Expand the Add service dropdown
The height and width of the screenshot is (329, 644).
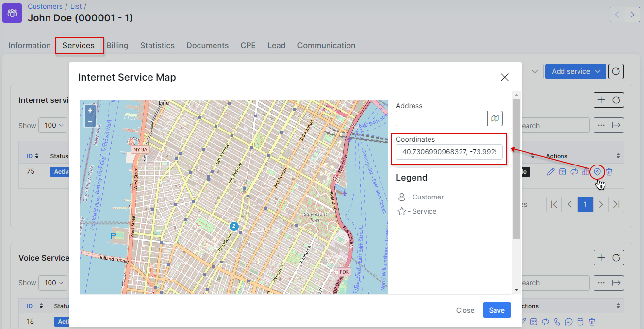(598, 71)
